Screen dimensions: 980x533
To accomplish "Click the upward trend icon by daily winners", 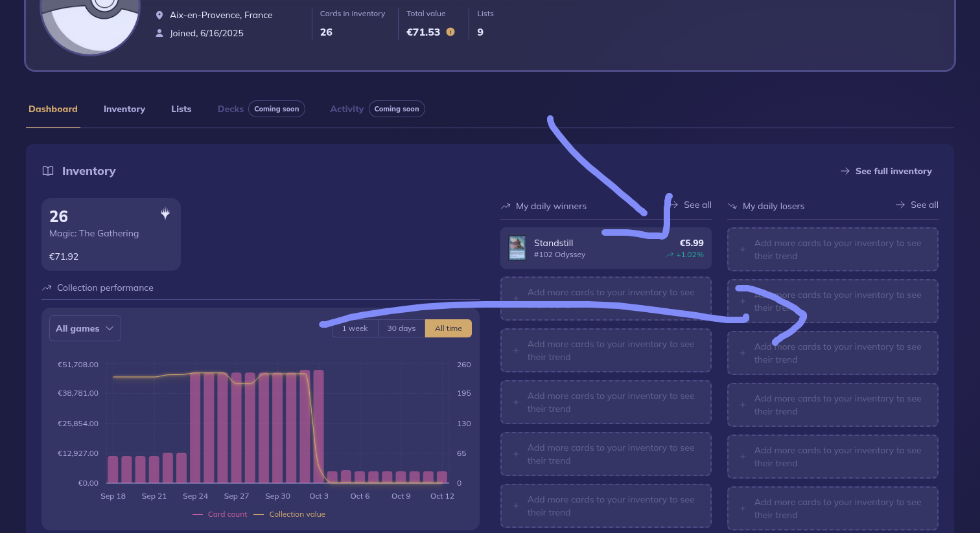I will (x=506, y=206).
